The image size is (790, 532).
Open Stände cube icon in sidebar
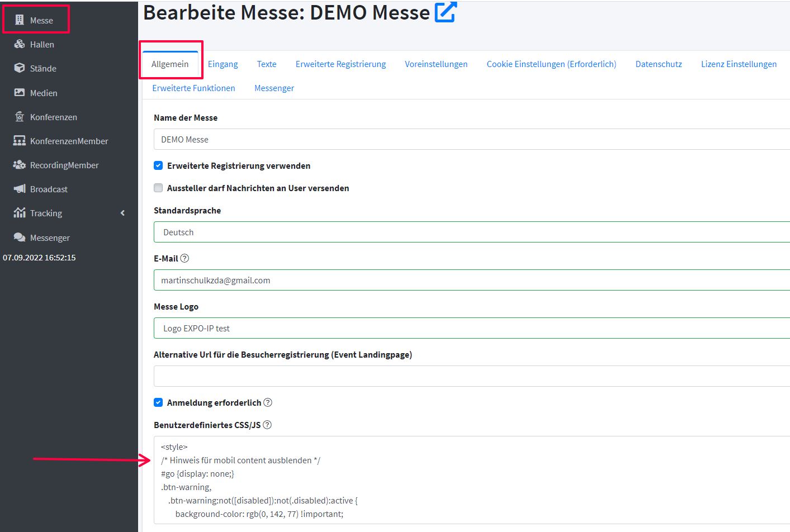coord(20,68)
